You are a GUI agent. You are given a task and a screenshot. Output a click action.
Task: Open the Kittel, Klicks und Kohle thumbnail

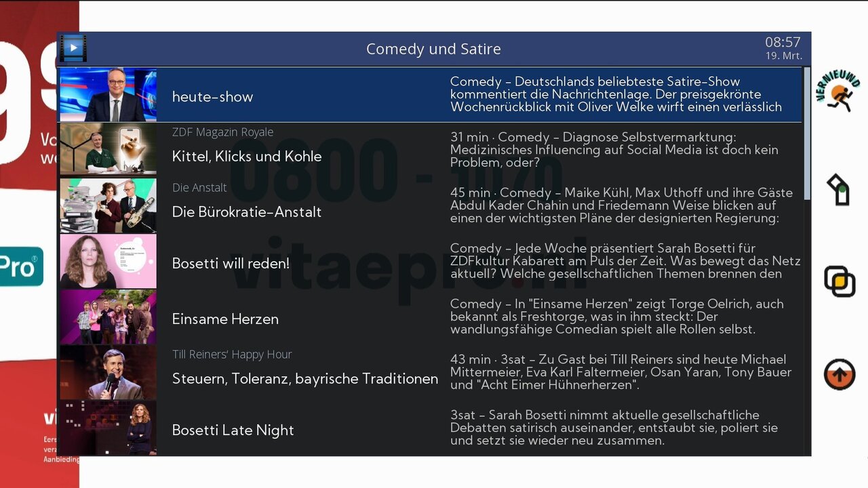[108, 150]
